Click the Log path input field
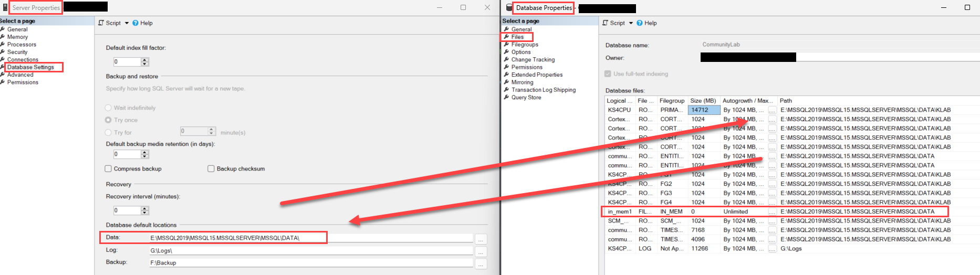Image resolution: width=980 pixels, height=275 pixels. point(311,251)
